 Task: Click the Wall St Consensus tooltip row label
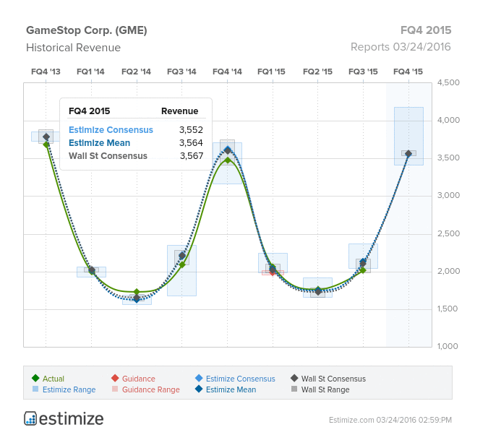108,156
